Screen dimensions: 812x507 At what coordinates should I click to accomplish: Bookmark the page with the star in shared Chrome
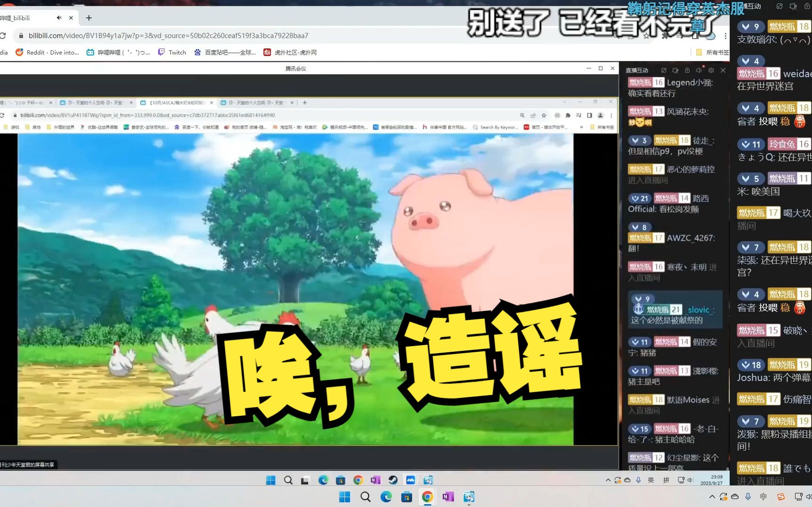tap(544, 115)
